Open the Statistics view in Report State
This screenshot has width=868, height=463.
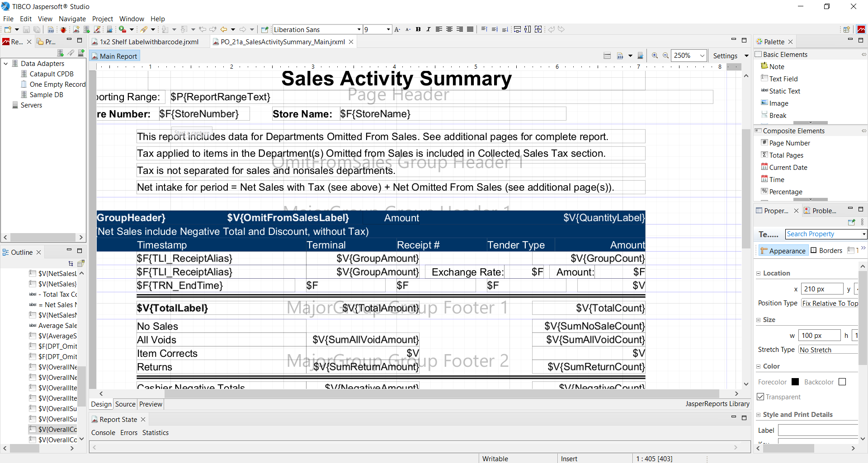[155, 433]
